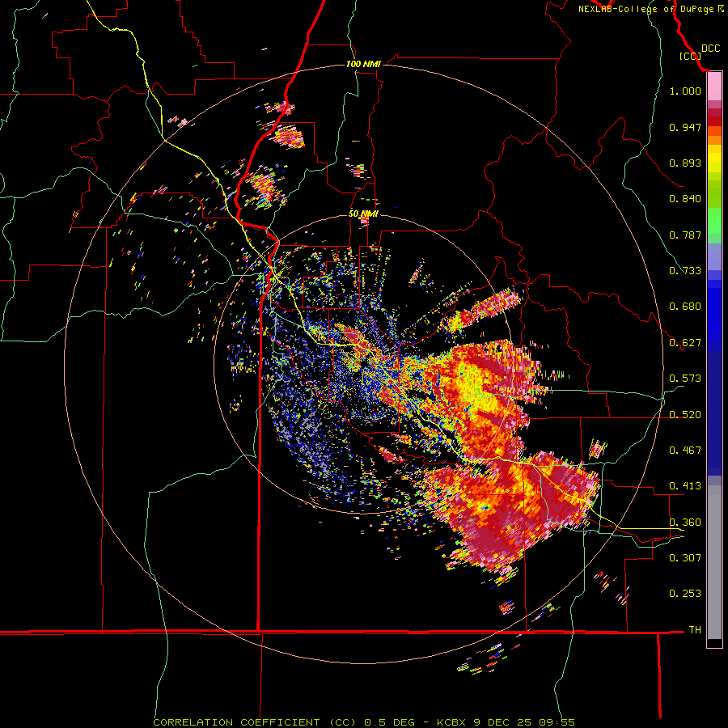Click the NEXLAB-College of DuPage title text
728x728 pixels.
(x=645, y=9)
